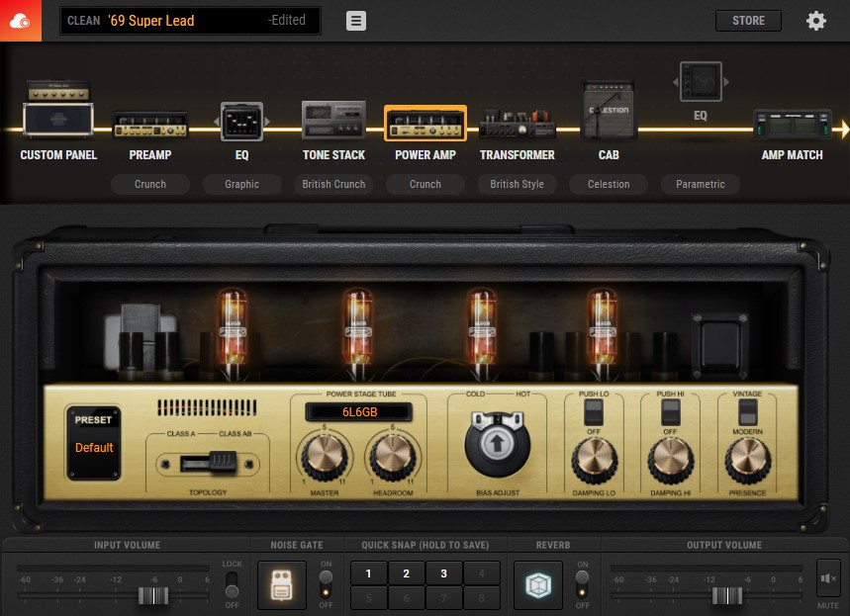The image size is (850, 616).
Task: Load Quick Snap slot 1
Action: tap(369, 573)
